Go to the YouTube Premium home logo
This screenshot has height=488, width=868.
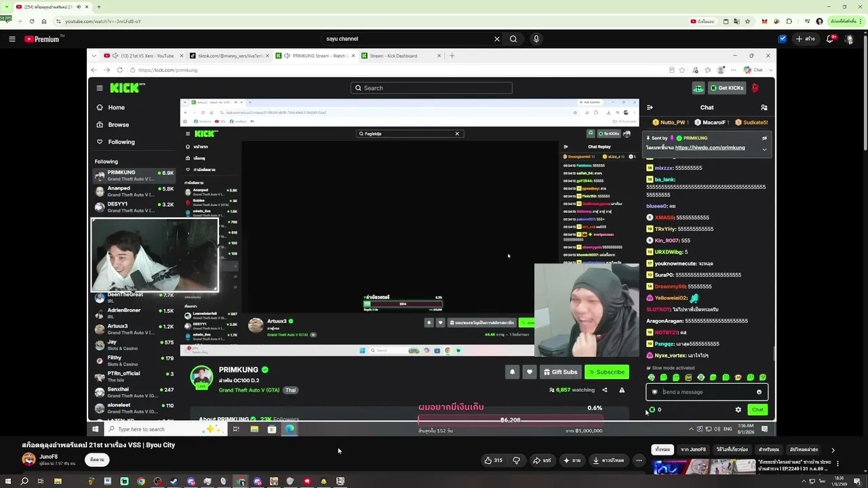click(42, 39)
